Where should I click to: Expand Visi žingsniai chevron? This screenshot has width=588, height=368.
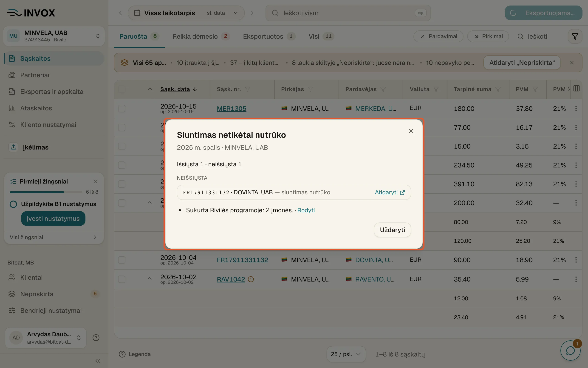95,237
